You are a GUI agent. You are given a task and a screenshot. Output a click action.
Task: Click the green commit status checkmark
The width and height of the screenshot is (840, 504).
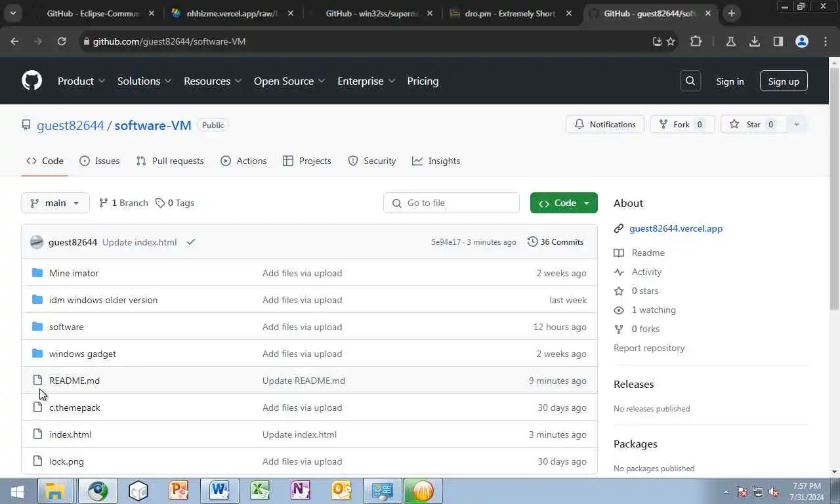(191, 242)
